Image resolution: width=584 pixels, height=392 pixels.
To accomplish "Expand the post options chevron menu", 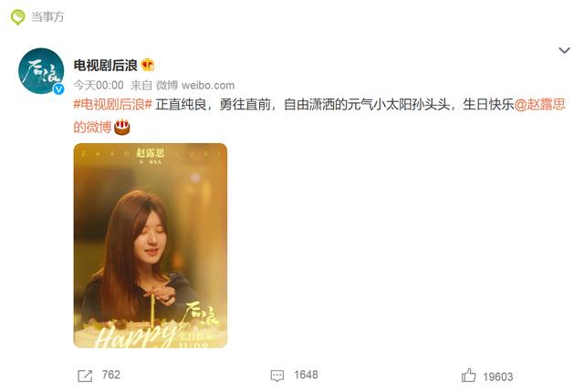I will pyautogui.click(x=565, y=50).
